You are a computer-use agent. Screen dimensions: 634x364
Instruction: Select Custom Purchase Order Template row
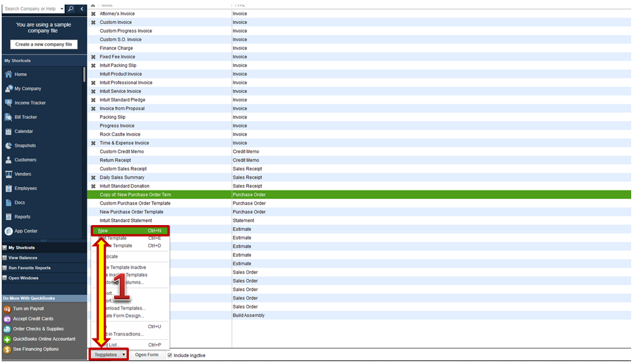click(359, 203)
